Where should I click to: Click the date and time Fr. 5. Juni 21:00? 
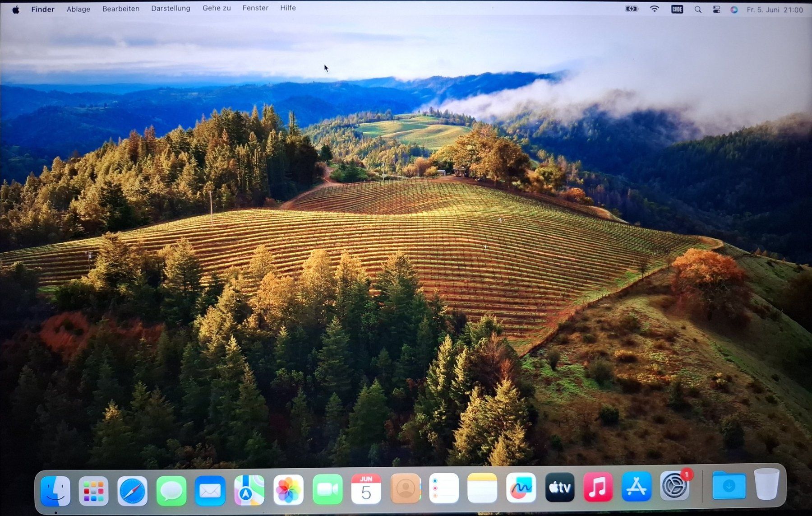[x=775, y=9]
